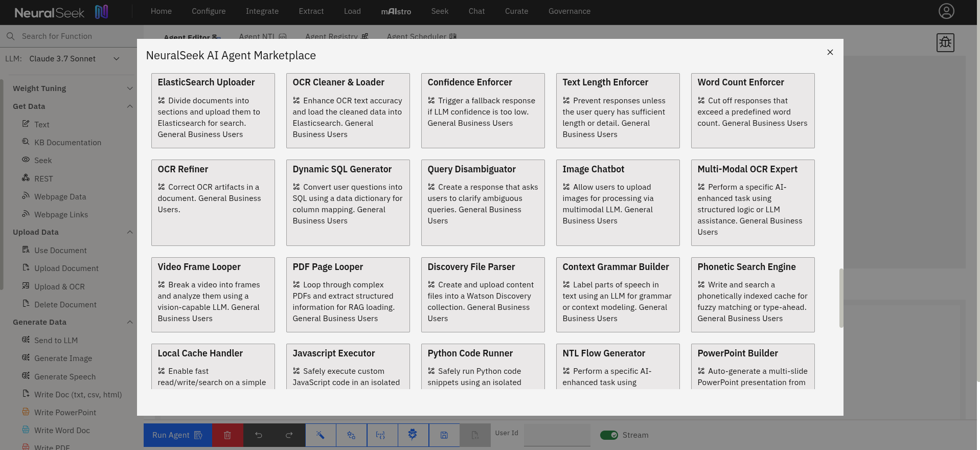
Task: Expand the Weight Tuning section
Action: (x=72, y=88)
